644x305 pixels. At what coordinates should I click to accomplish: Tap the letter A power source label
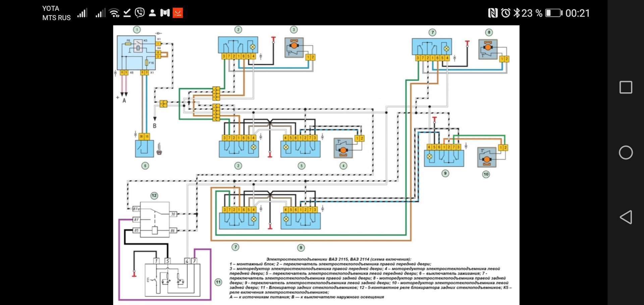(124, 101)
